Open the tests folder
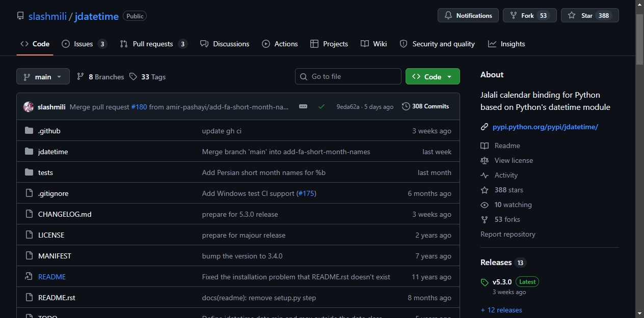Image resolution: width=644 pixels, height=318 pixels. 45,172
